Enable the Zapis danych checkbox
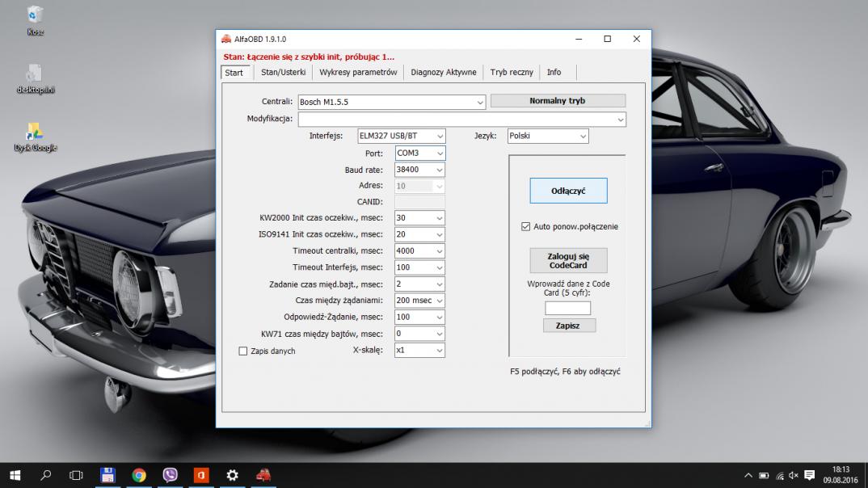868x488 pixels. click(243, 351)
